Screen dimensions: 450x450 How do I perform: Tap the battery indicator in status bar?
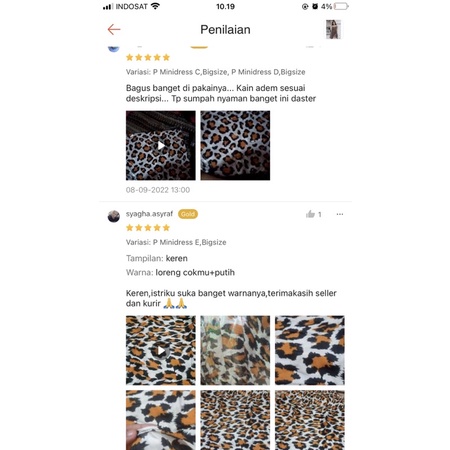[x=341, y=6]
